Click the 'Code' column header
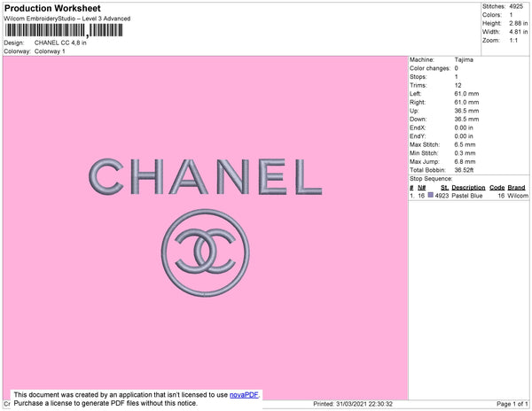The width and height of the screenshot is (532, 411). pyautogui.click(x=497, y=188)
